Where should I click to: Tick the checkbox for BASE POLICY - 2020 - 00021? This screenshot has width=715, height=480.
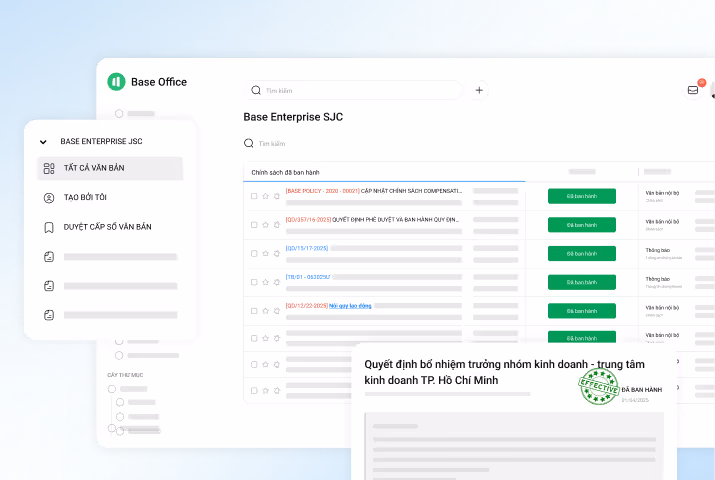pos(254,196)
